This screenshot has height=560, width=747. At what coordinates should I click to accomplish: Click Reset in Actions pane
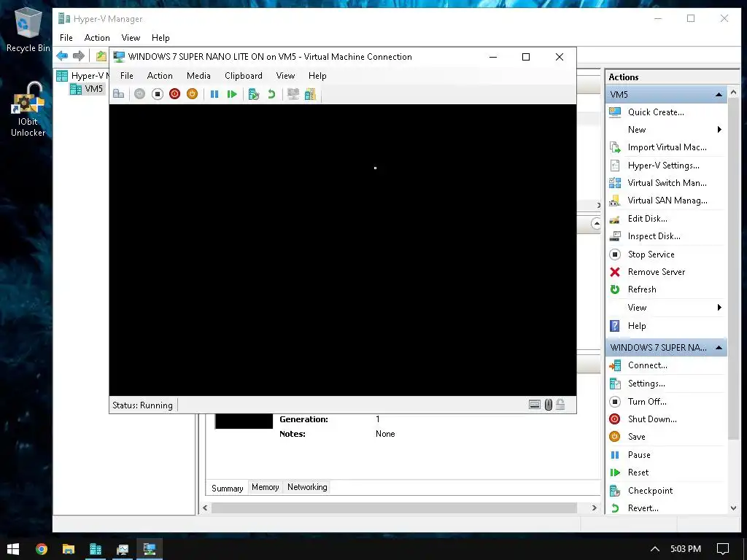638,472
